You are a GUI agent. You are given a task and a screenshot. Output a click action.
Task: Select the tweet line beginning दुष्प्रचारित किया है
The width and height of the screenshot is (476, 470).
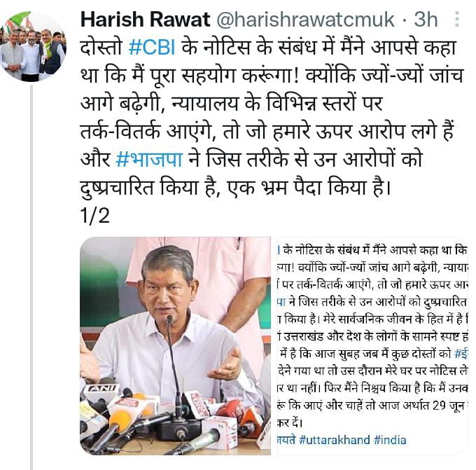pos(235,188)
